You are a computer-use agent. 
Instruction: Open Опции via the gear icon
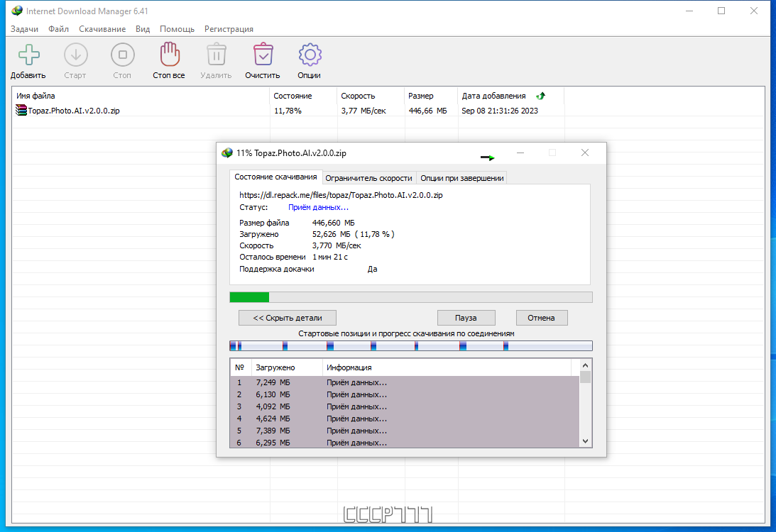click(310, 55)
